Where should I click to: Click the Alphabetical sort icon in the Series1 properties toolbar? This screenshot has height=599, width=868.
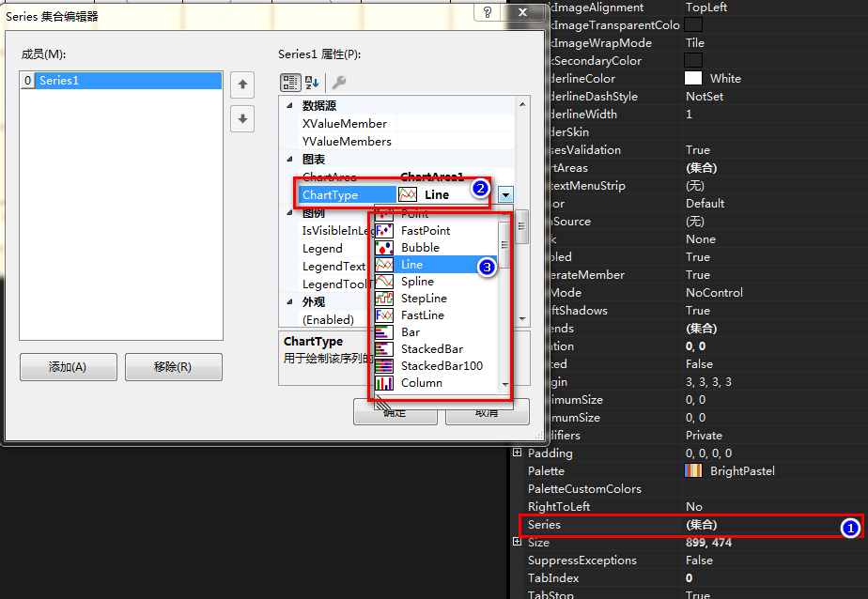(x=312, y=83)
